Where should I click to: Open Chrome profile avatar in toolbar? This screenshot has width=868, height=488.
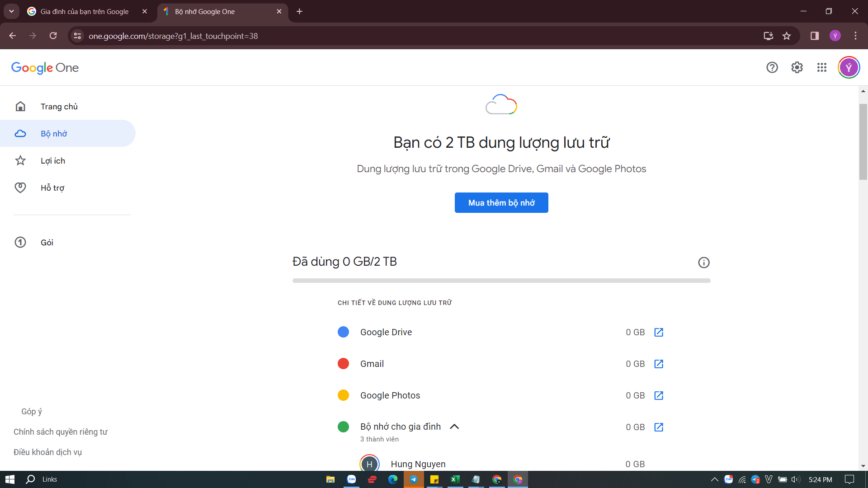coord(835,36)
